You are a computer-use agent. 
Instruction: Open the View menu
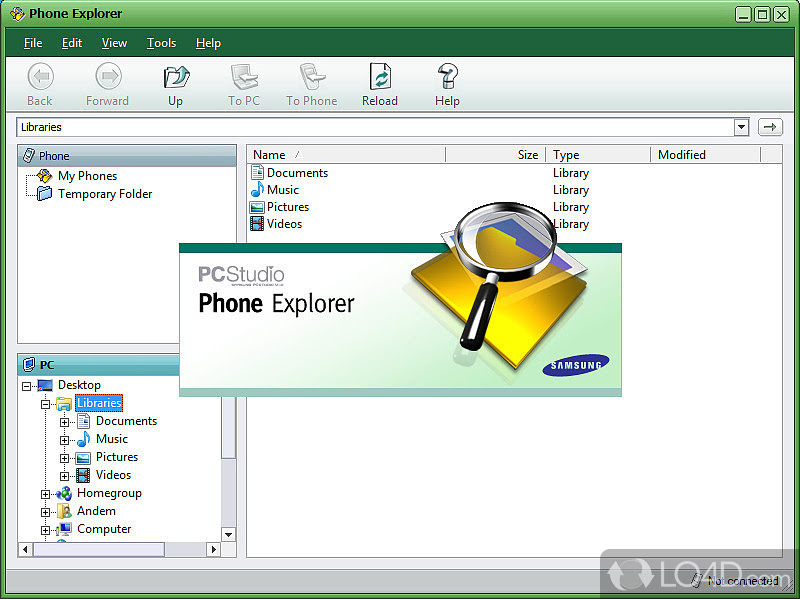click(114, 43)
